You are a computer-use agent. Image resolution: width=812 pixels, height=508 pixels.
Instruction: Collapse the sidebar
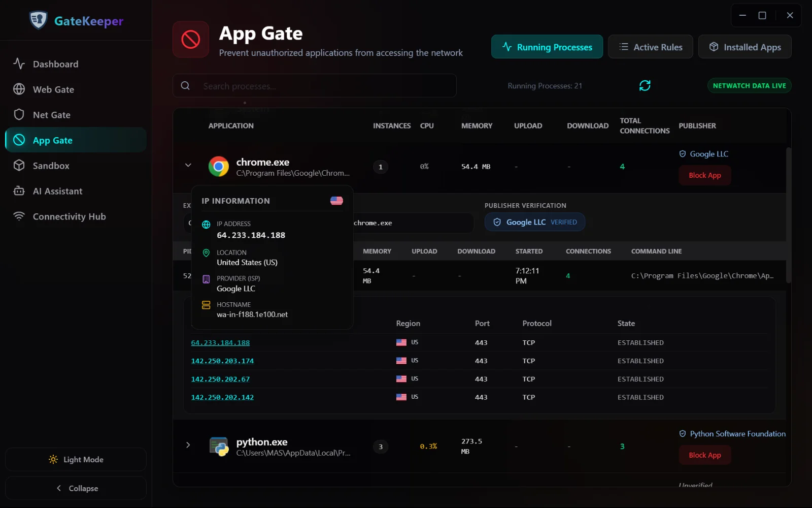pyautogui.click(x=76, y=488)
